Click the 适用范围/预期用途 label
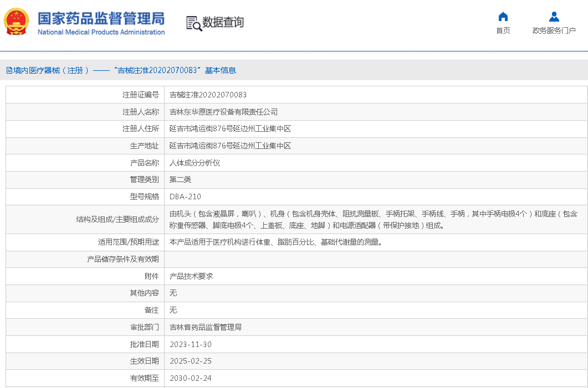This screenshot has width=588, height=388. (128, 242)
